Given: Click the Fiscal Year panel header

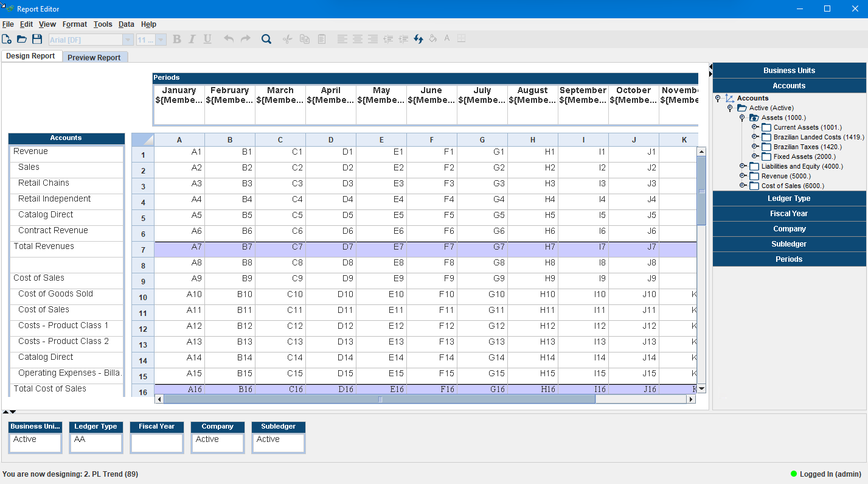Looking at the screenshot, I should click(789, 213).
